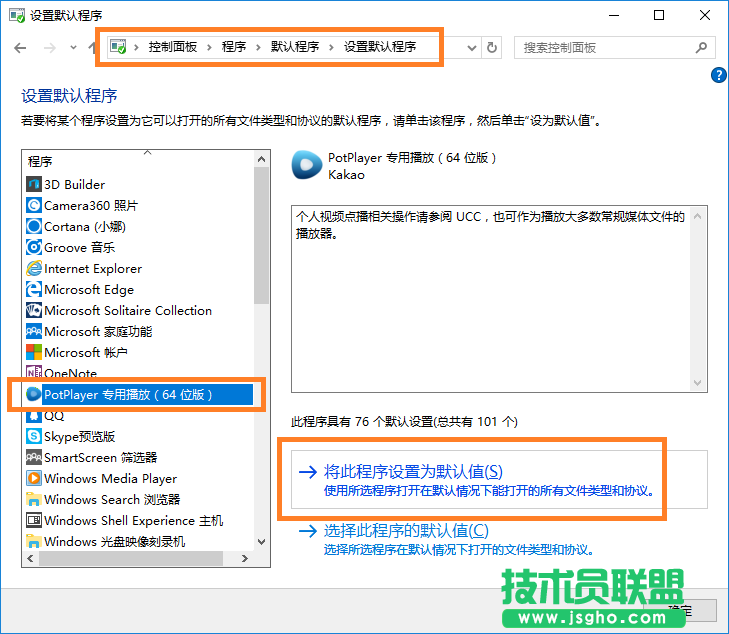This screenshot has width=729, height=634.
Task: Select Groove 音乐 text in list
Action: click(80, 247)
